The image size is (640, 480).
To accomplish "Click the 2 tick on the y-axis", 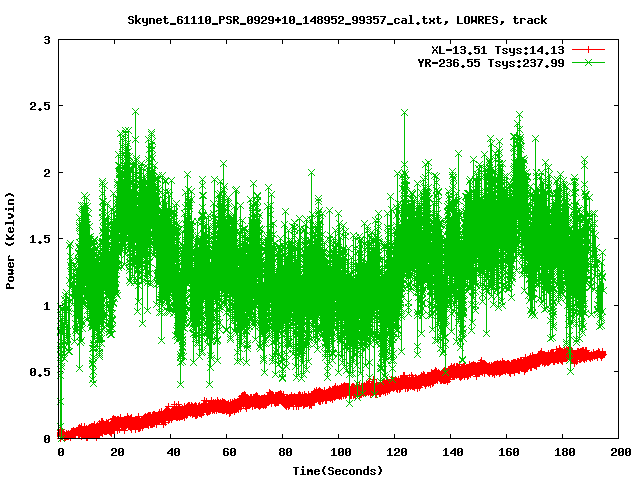I will [x=48, y=173].
